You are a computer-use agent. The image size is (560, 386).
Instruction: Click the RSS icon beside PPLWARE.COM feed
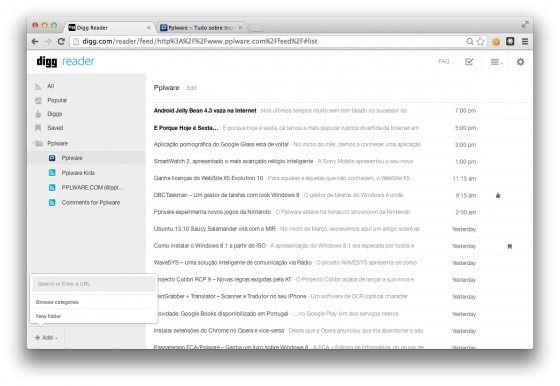tap(52, 187)
